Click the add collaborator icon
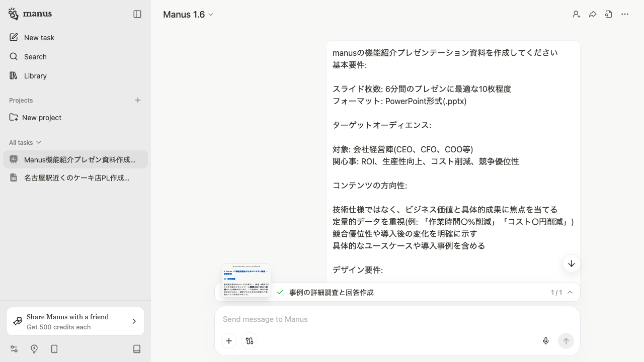 577,14
